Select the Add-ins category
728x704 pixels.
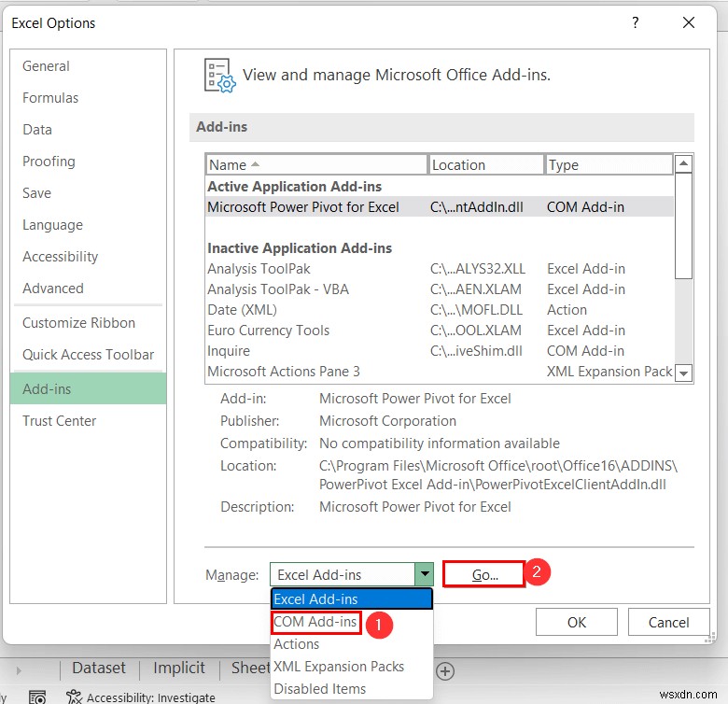pyautogui.click(x=88, y=389)
